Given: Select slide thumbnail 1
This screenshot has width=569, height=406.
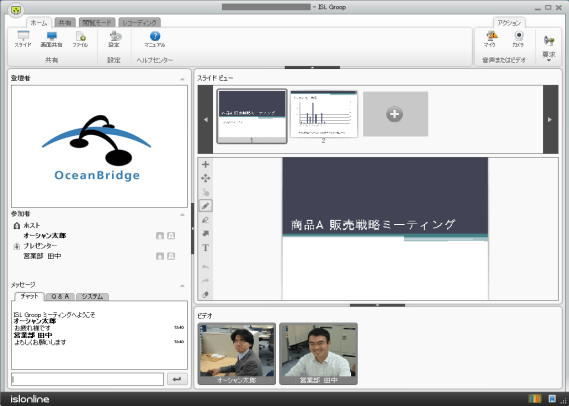Looking at the screenshot, I should [252, 116].
